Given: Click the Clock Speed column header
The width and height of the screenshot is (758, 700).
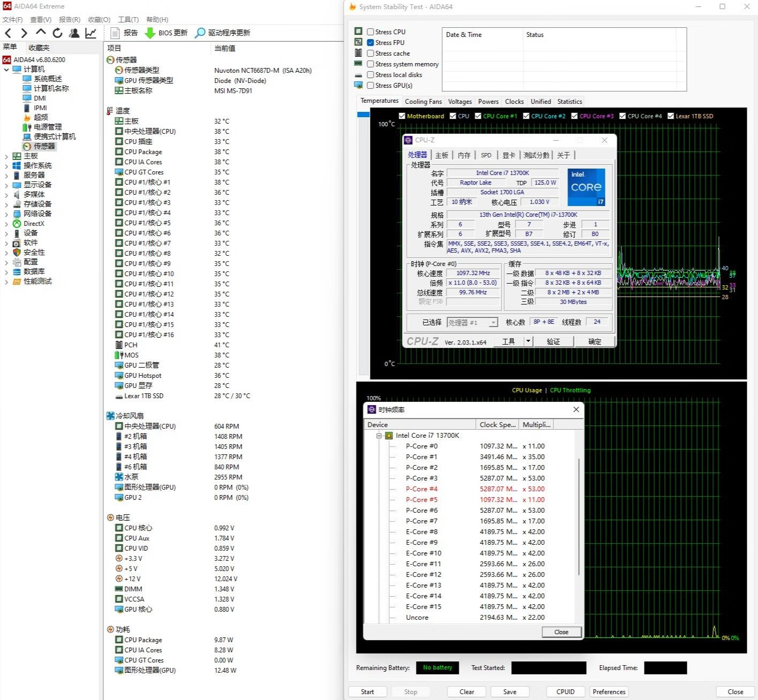Looking at the screenshot, I should [x=497, y=424].
